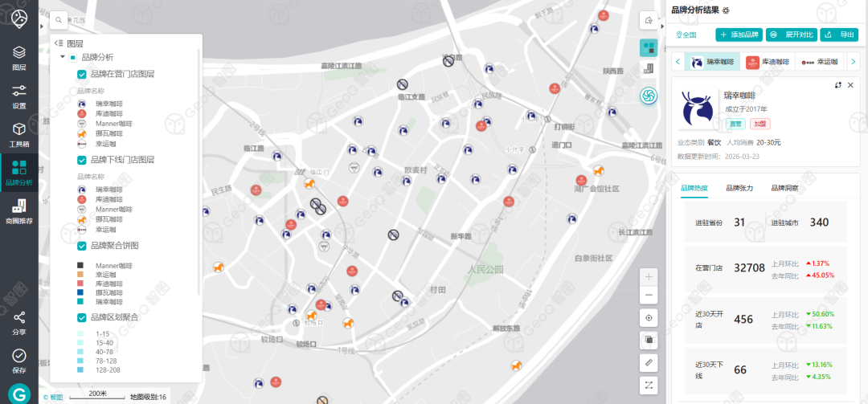The height and width of the screenshot is (404, 868).
Task: Select 品牌分析 brand analysis in sidebar
Action: pyautogui.click(x=19, y=173)
